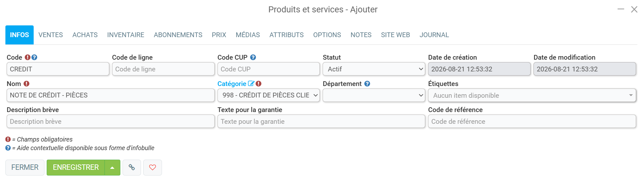Click the required-field icon beside Nom
The height and width of the screenshot is (179, 644).
tap(27, 84)
